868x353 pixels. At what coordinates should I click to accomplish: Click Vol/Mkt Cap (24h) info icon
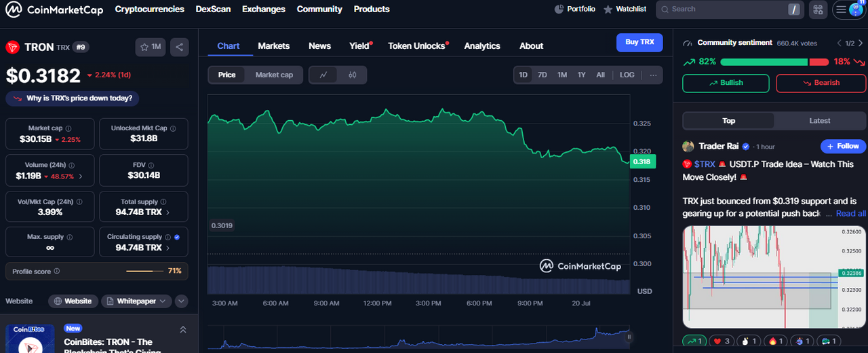78,202
